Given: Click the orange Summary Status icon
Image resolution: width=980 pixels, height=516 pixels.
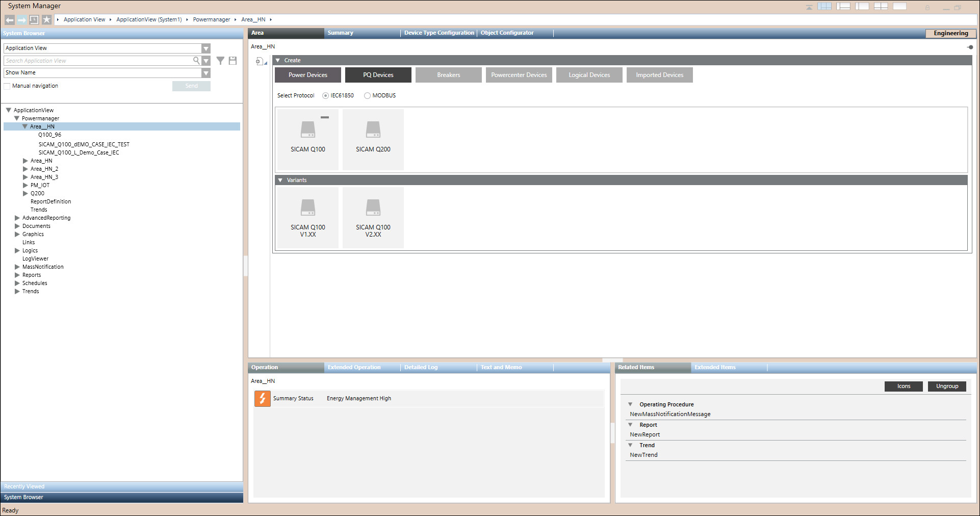Looking at the screenshot, I should pyautogui.click(x=262, y=398).
